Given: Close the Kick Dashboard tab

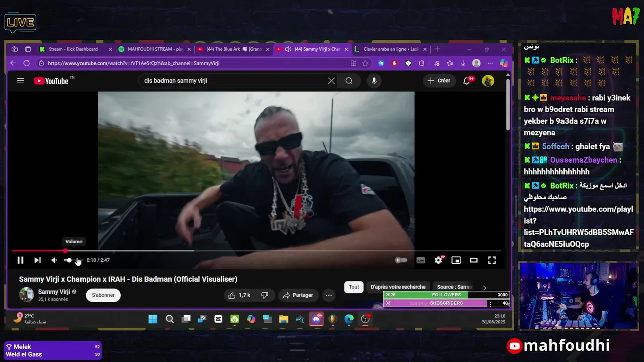Looking at the screenshot, I should coord(110,49).
